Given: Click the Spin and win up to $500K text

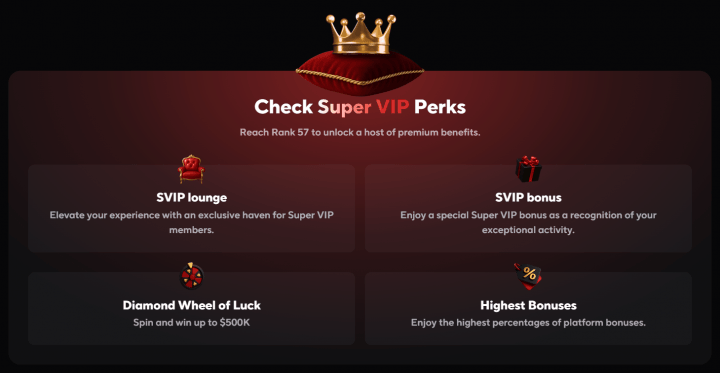Looking at the screenshot, I should click(x=191, y=322).
